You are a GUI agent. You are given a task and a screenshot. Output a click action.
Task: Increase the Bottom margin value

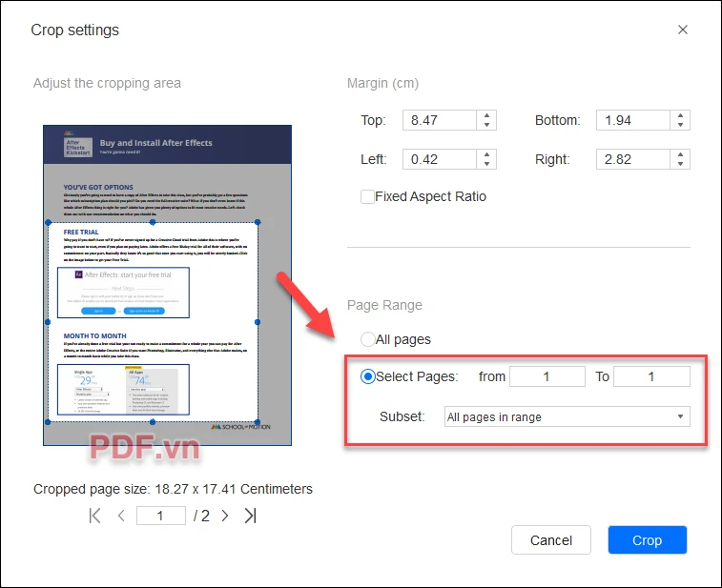pos(680,115)
